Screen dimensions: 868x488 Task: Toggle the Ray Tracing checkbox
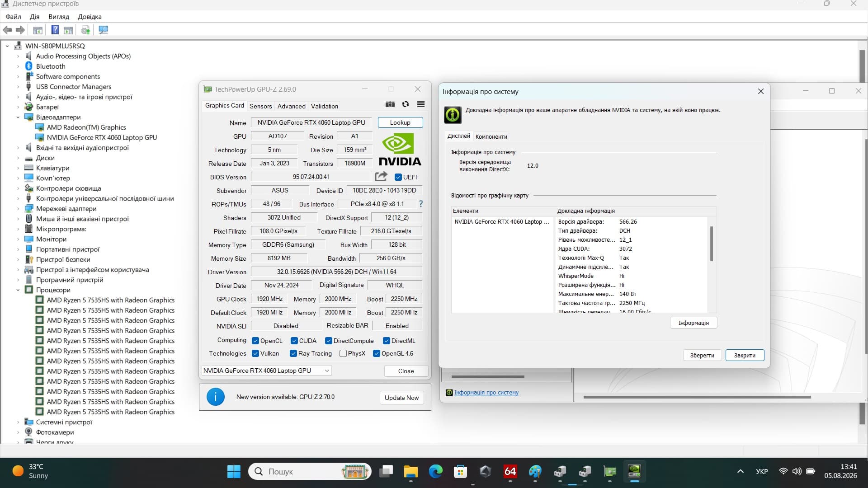coord(293,353)
